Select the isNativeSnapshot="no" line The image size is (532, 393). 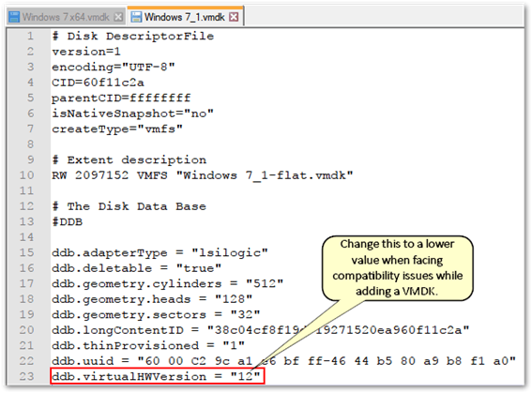(x=132, y=113)
